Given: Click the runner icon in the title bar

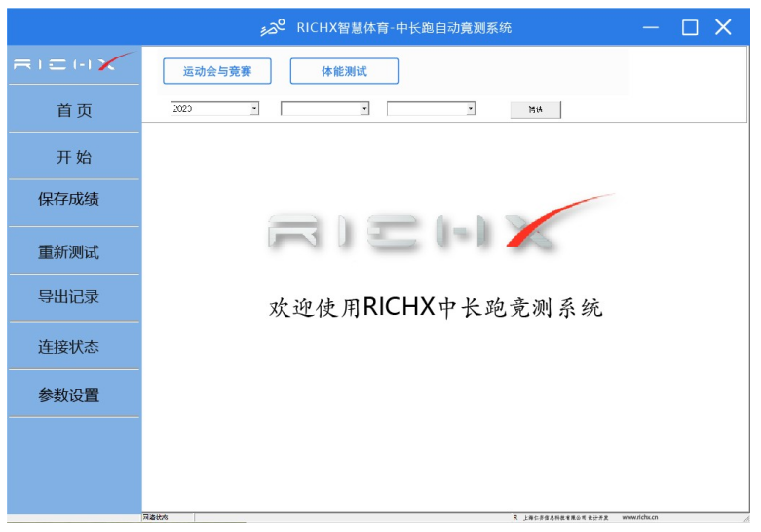Looking at the screenshot, I should coord(273,28).
